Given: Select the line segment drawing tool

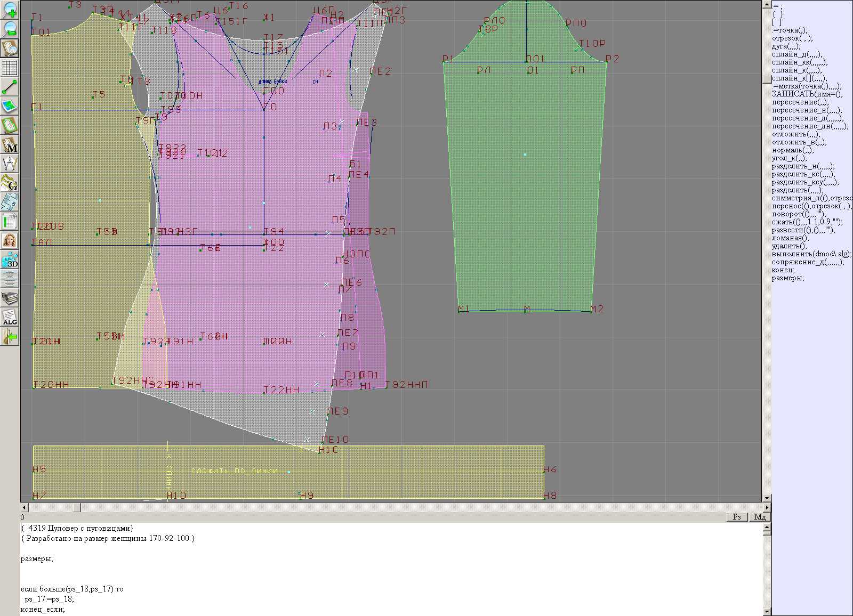Looking at the screenshot, I should coord(10,87).
